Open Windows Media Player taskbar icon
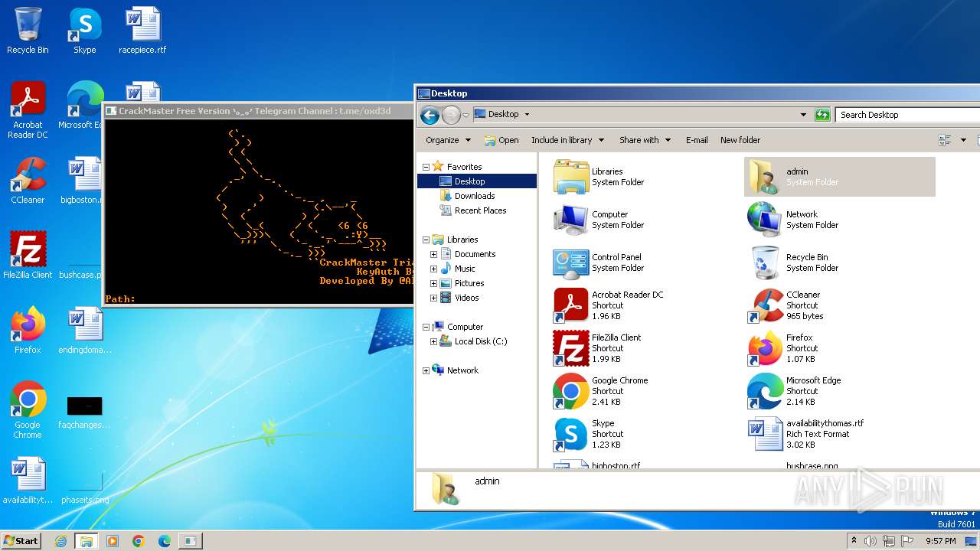Screen dimensions: 980x551 [113, 541]
